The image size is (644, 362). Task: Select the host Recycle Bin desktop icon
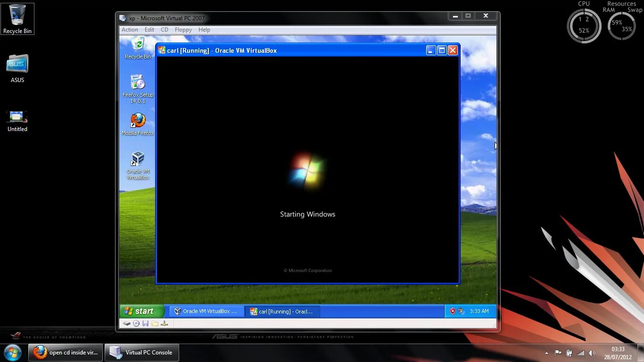click(x=17, y=19)
